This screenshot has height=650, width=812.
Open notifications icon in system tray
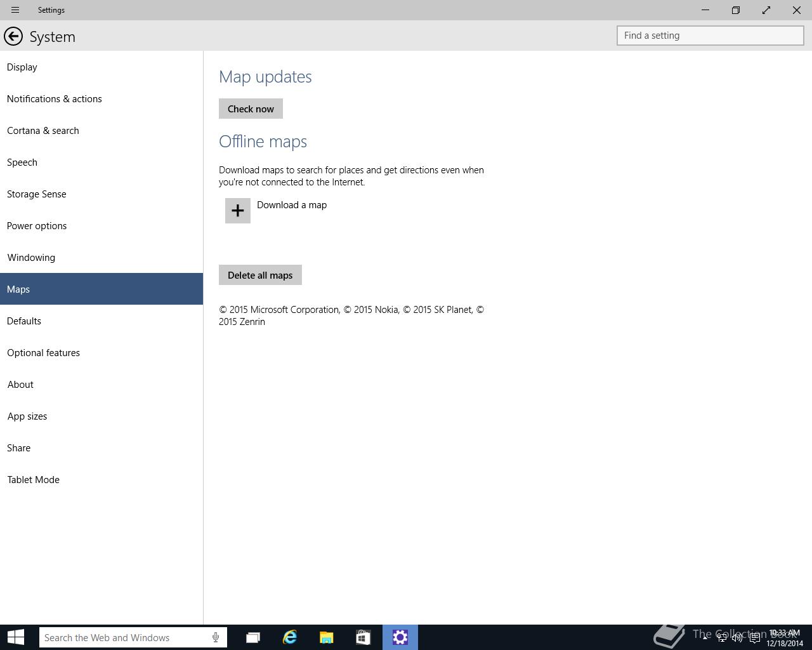click(x=754, y=638)
